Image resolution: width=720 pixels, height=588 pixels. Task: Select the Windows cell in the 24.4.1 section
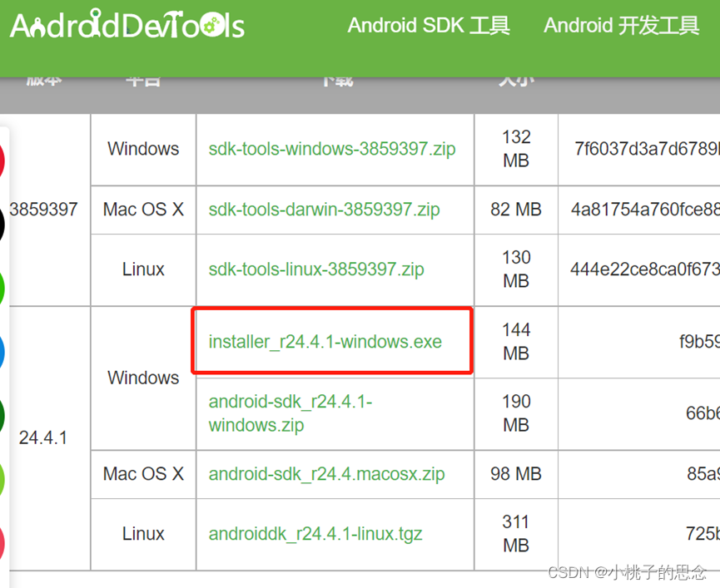coord(143,378)
